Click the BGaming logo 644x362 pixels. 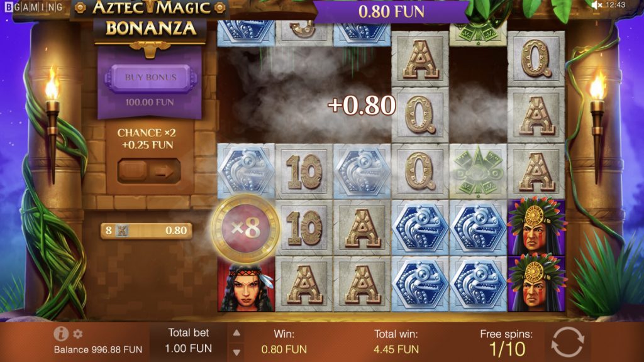pyautogui.click(x=34, y=7)
